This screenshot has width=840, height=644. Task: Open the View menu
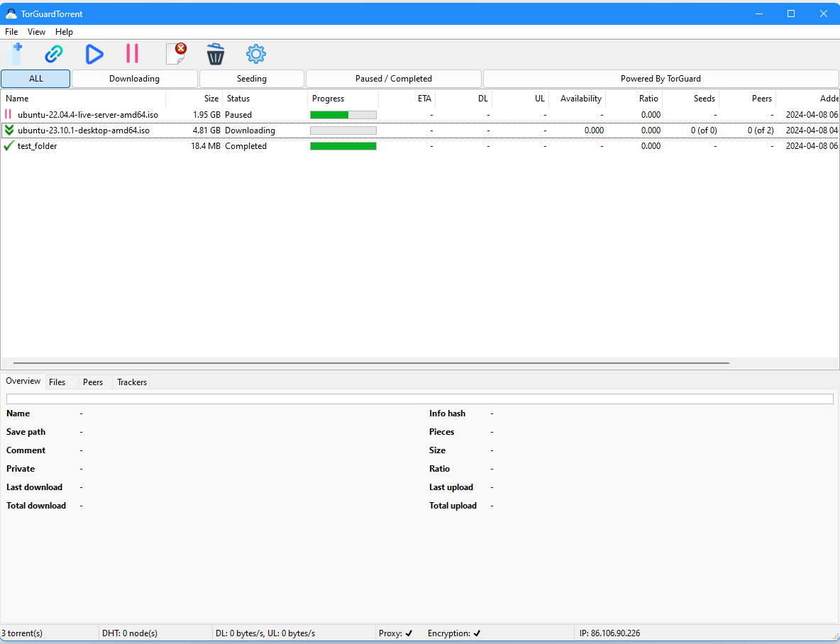click(36, 31)
